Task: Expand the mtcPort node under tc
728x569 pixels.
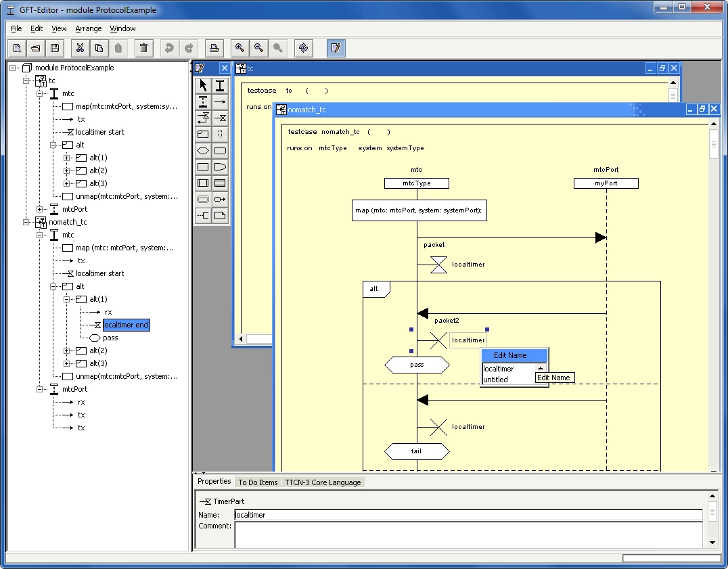Action: 40,209
